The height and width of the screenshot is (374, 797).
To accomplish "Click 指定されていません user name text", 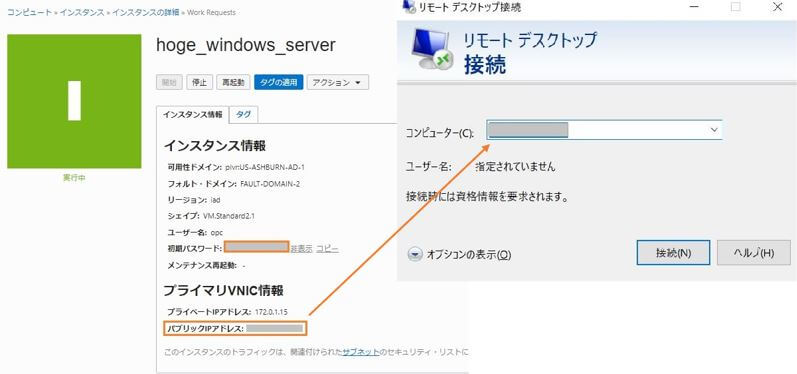I will (x=515, y=167).
